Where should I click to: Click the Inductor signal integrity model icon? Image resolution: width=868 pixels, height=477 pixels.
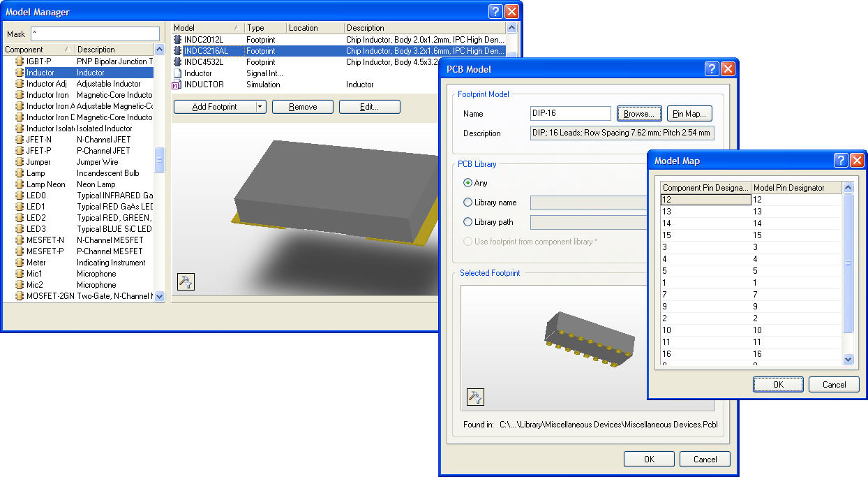(177, 73)
